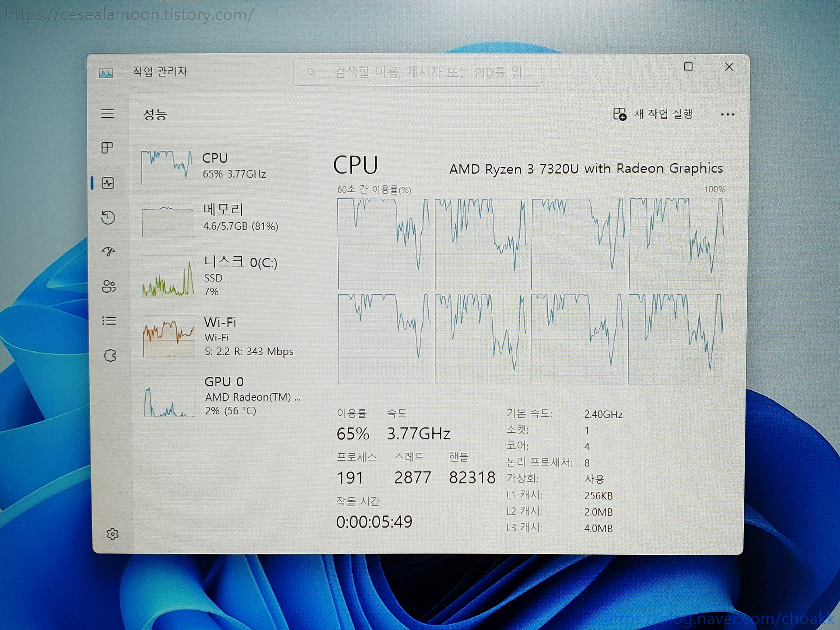Select the 디스크 0(C:) item
This screenshot has width=840, height=630.
[221, 276]
